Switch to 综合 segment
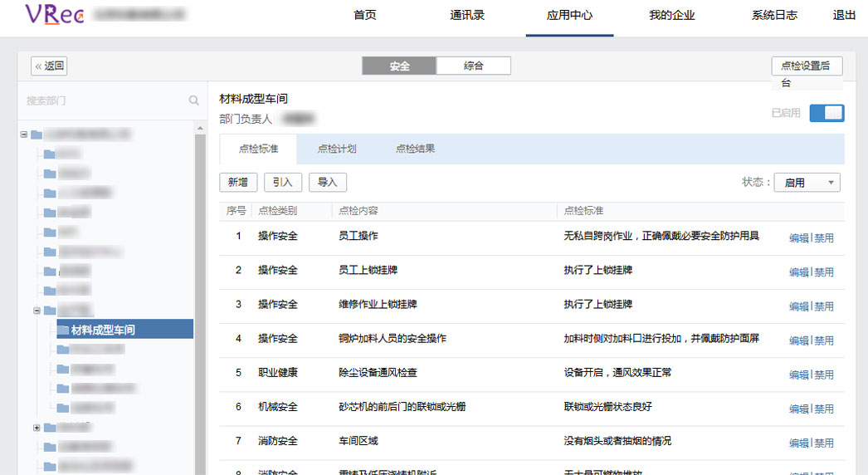 [x=473, y=66]
